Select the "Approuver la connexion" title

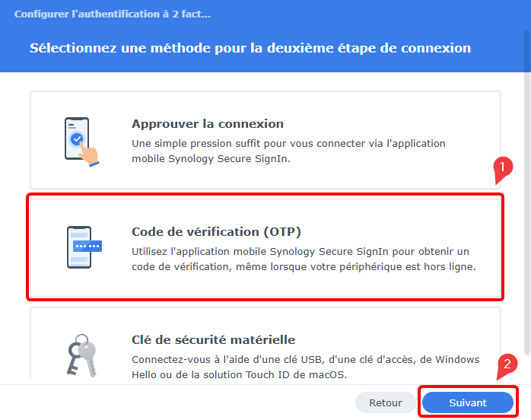tap(208, 123)
